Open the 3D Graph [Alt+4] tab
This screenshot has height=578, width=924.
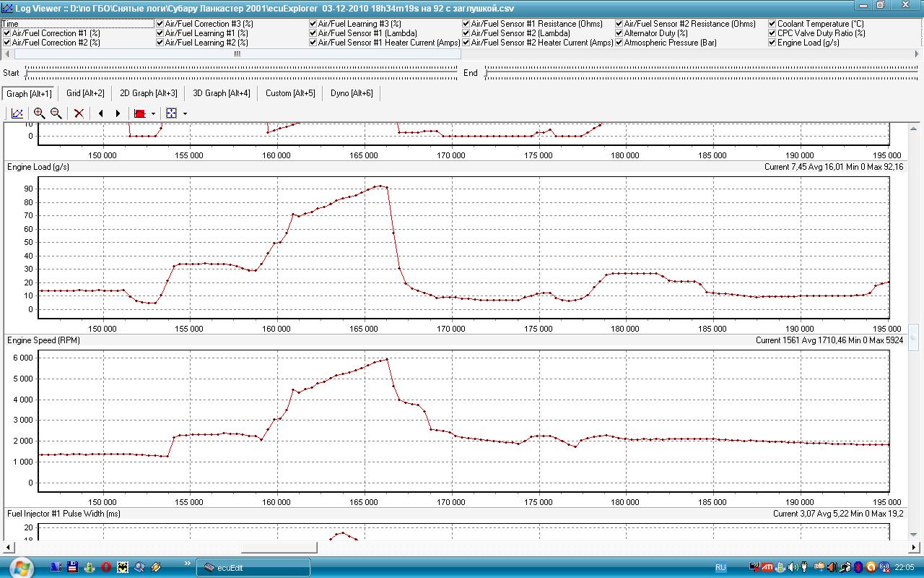tap(221, 93)
